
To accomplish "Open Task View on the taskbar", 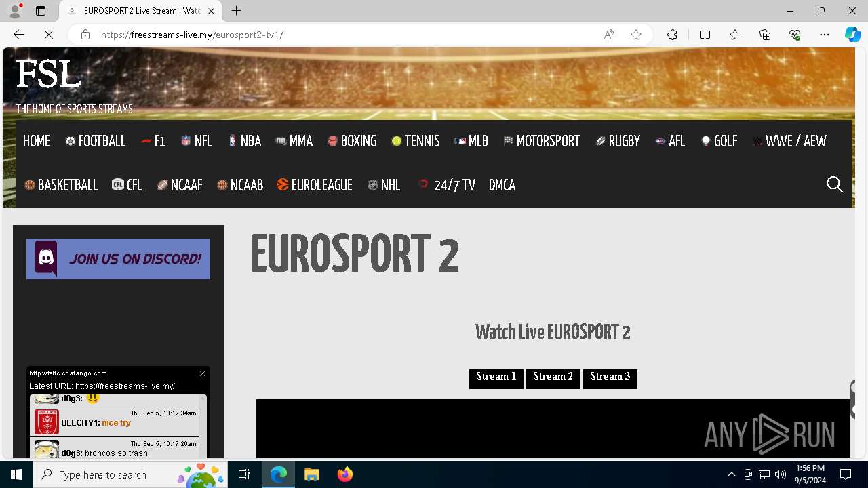I will pos(244,474).
